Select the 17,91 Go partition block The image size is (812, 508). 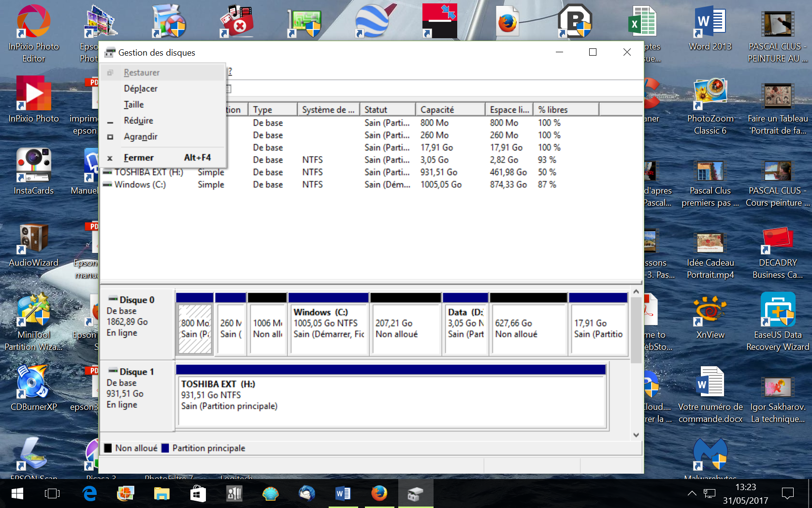[598, 325]
